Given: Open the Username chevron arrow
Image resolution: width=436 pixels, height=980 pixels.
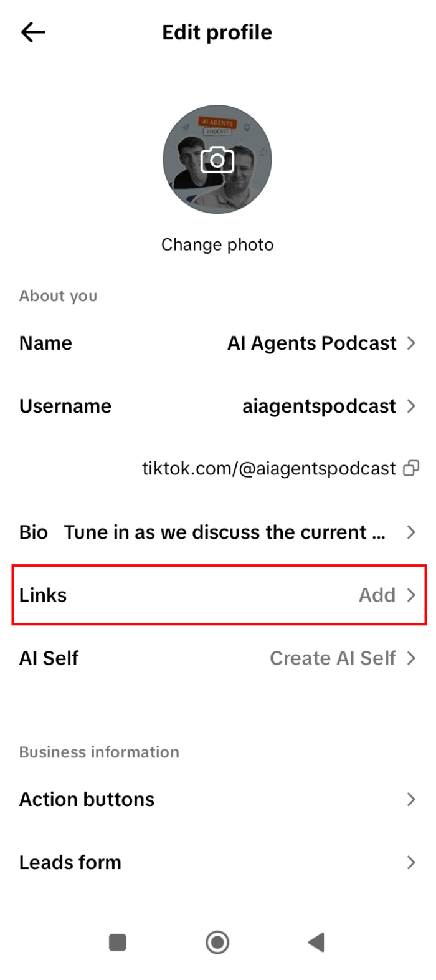Looking at the screenshot, I should pyautogui.click(x=411, y=406).
